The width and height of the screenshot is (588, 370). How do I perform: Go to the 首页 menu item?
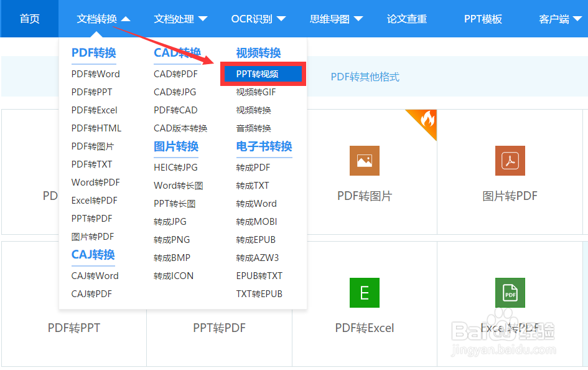click(x=29, y=19)
